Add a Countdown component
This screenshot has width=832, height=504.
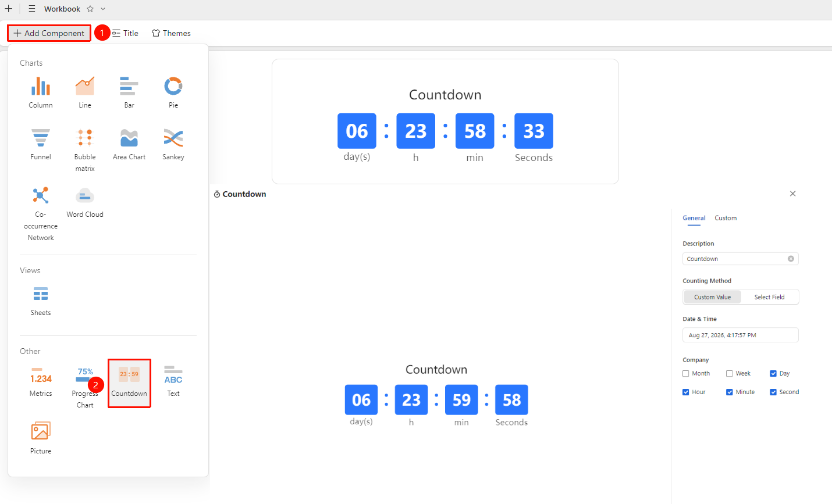(x=129, y=383)
